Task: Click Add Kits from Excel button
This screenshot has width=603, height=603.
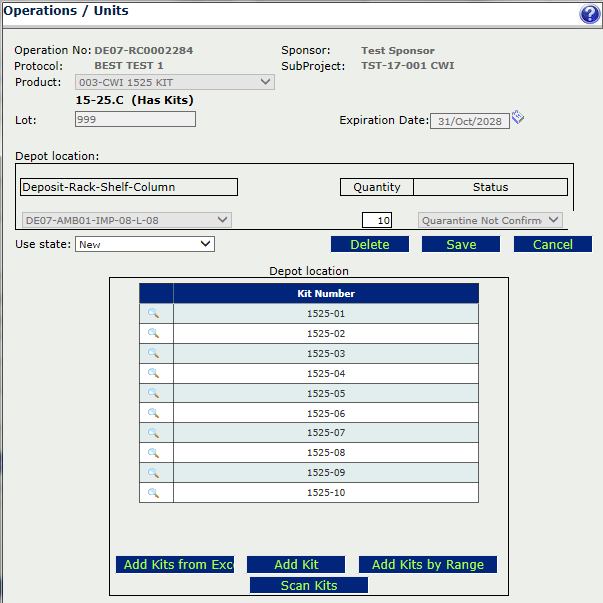Action: [x=175, y=564]
